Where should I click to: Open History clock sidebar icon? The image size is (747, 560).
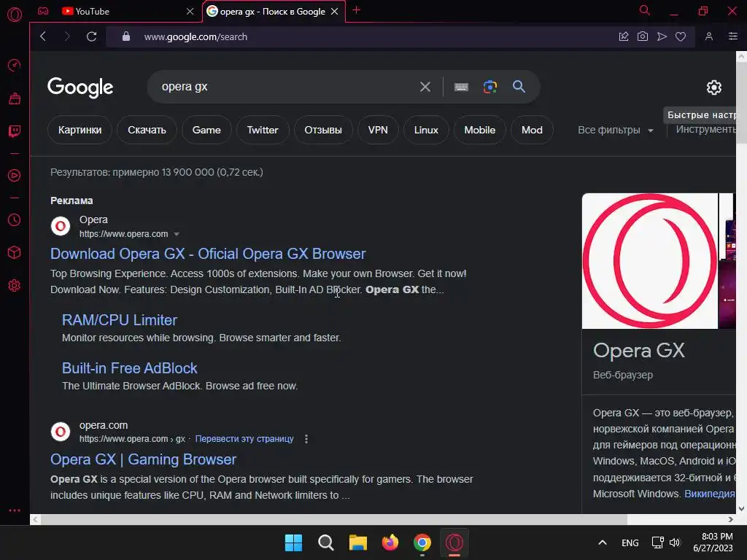click(x=15, y=219)
